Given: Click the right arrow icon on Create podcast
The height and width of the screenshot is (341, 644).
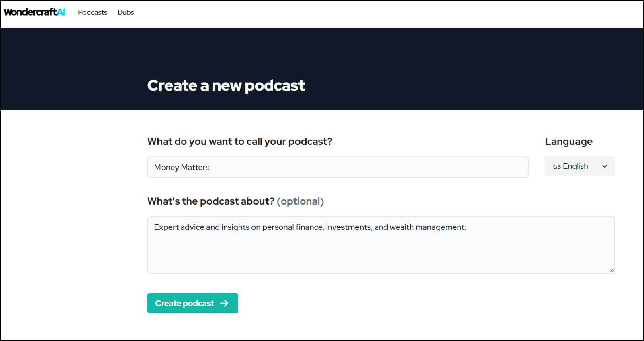Looking at the screenshot, I should point(224,303).
